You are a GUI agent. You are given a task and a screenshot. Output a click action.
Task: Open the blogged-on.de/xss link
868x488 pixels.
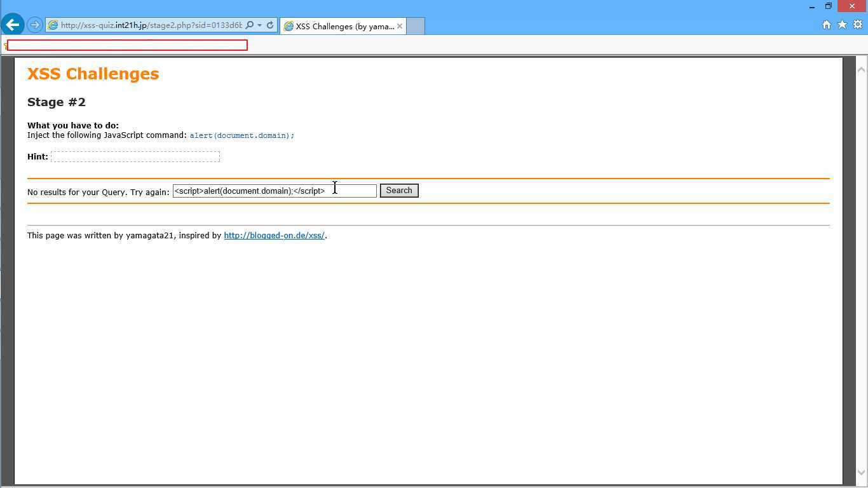click(x=275, y=235)
